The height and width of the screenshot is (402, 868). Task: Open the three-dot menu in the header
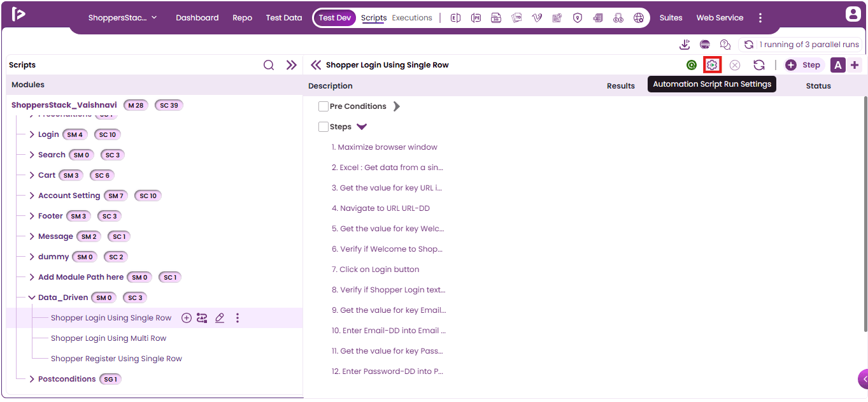click(760, 18)
